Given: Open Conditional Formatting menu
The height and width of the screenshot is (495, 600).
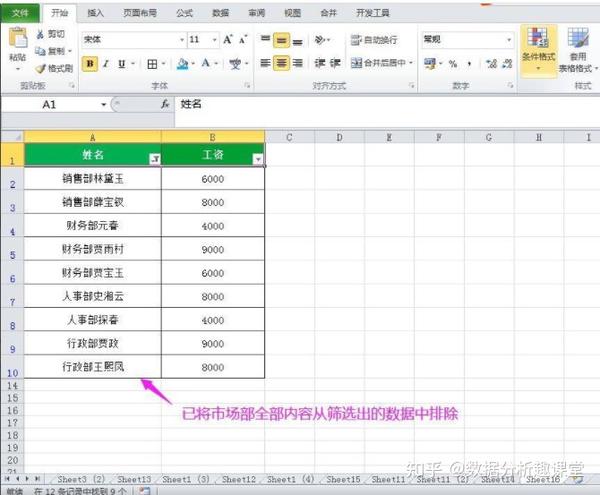Looking at the screenshot, I should pyautogui.click(x=538, y=50).
